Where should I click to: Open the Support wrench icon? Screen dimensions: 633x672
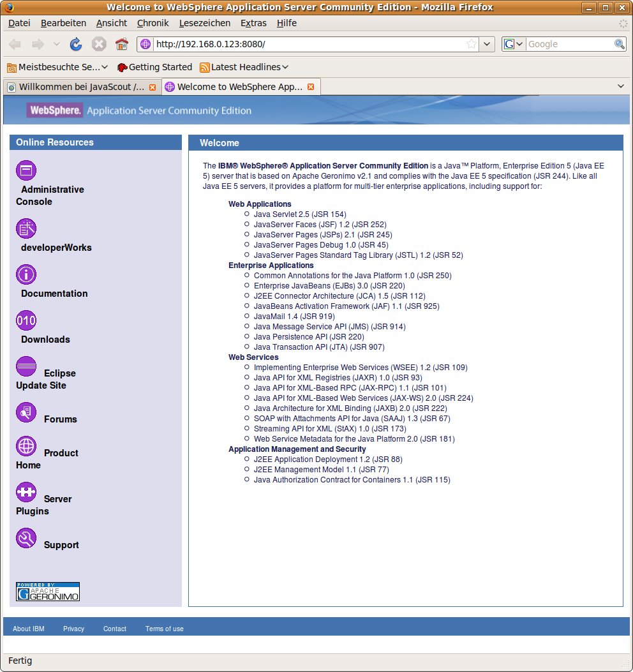pos(26,539)
